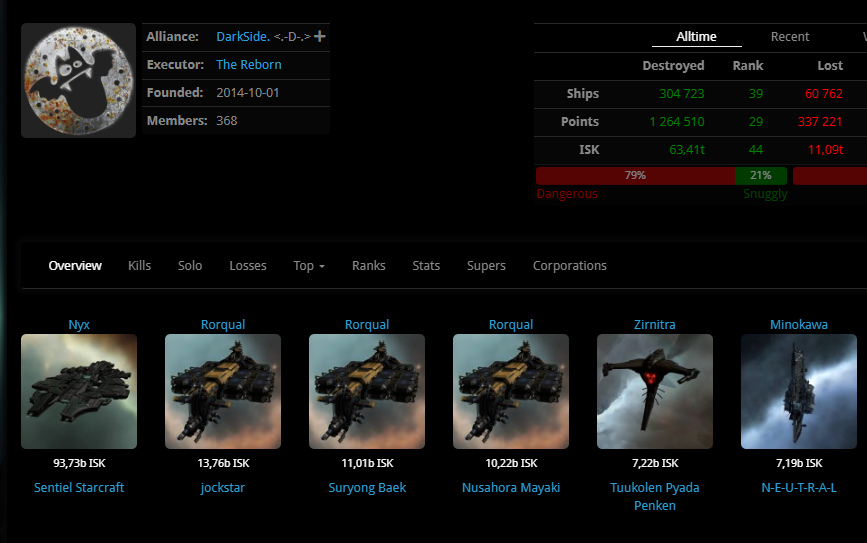The image size is (867, 543).
Task: Select the Alltime stats tab
Action: coord(696,37)
